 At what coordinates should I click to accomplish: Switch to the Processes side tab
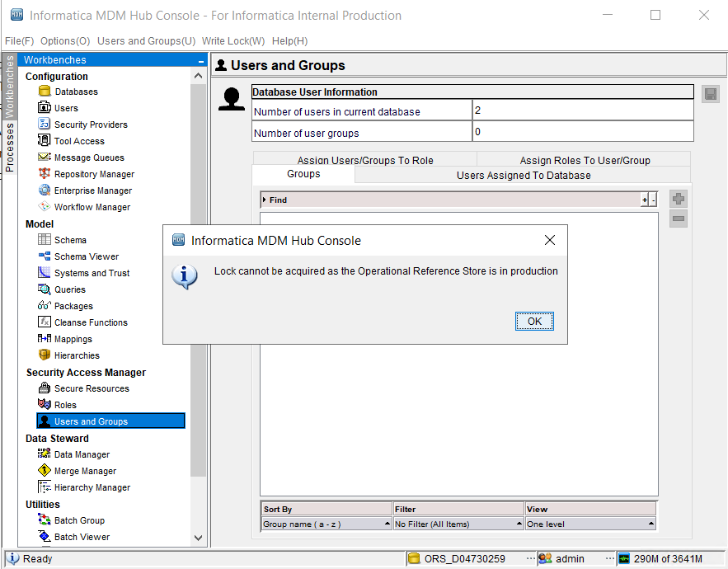(9, 148)
